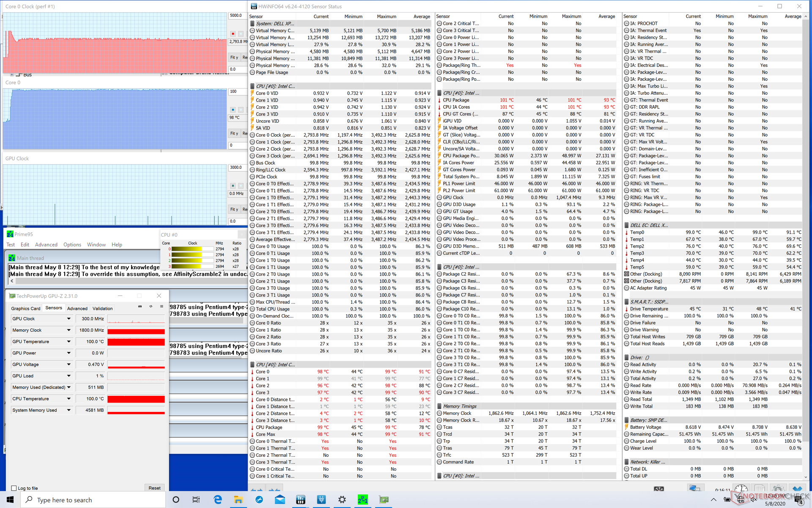
Task: Switch to Graphics Card tab
Action: click(x=25, y=309)
